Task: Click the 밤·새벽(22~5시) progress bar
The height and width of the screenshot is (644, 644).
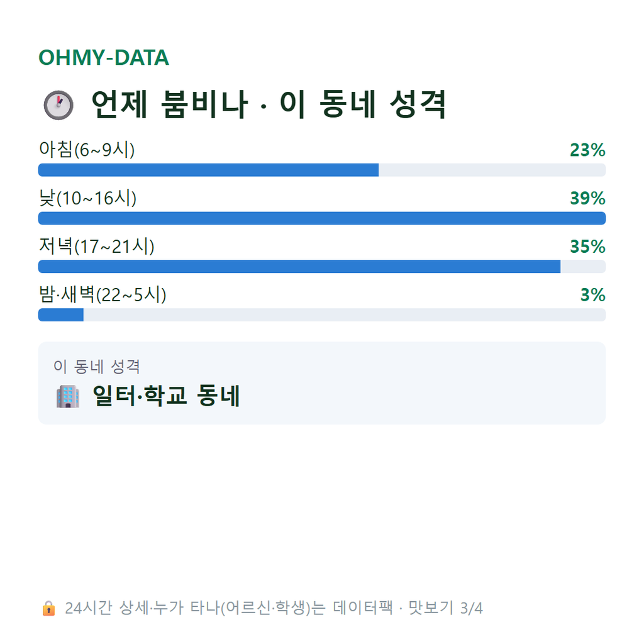Action: (322, 315)
